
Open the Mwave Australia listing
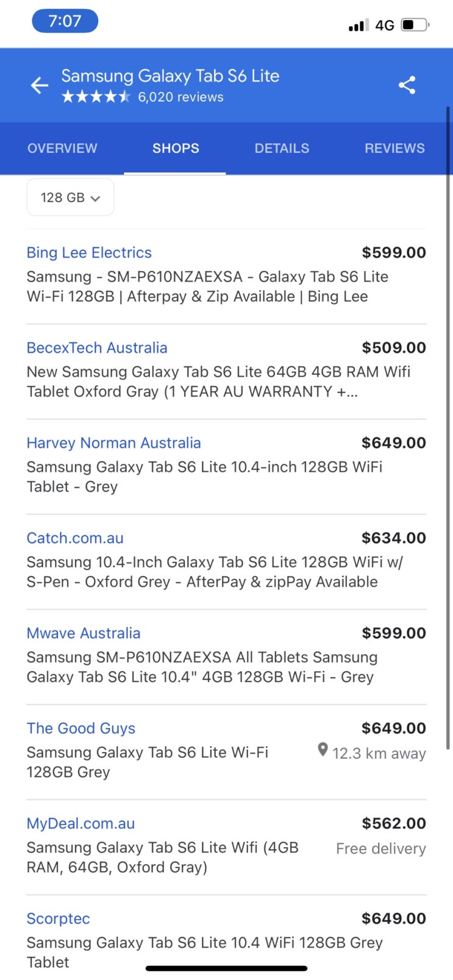(x=84, y=633)
